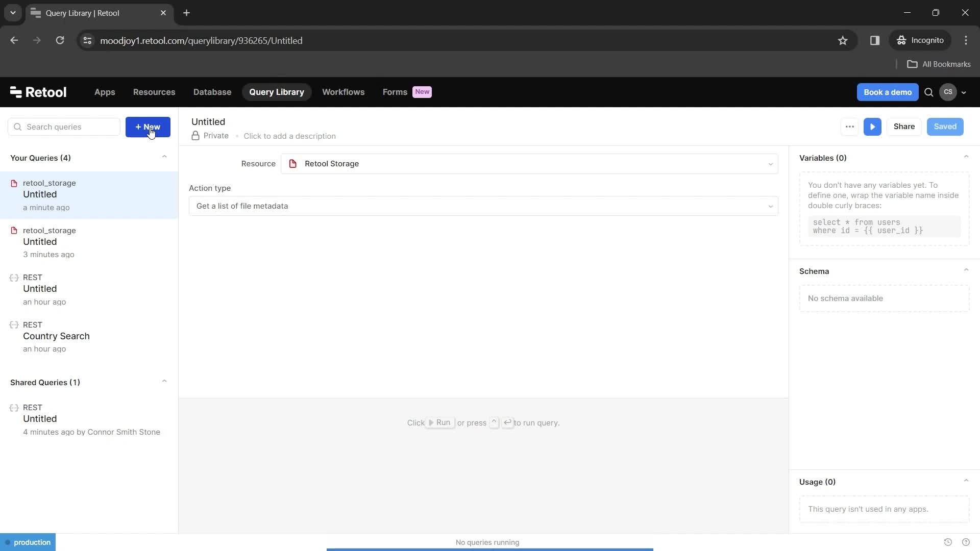Image resolution: width=980 pixels, height=551 pixels.
Task: Click the REST icon on Country Search
Action: (14, 325)
